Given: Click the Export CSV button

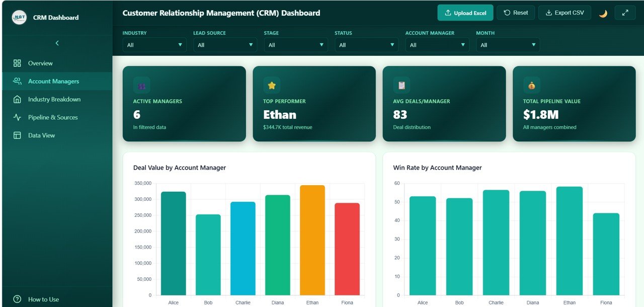Looking at the screenshot, I should (x=565, y=13).
